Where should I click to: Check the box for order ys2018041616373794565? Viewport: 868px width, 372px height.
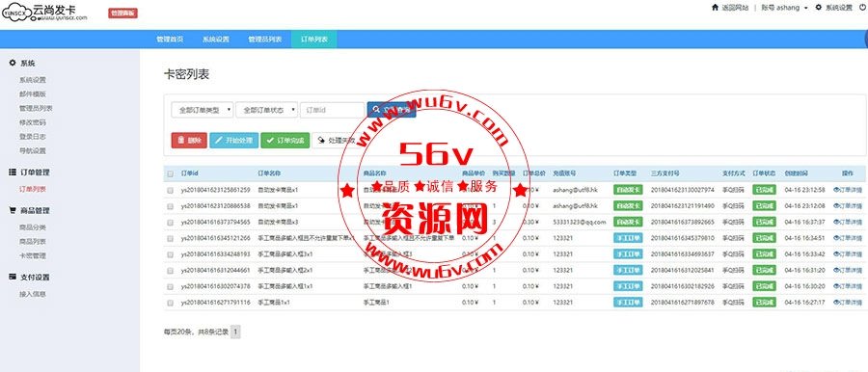click(171, 222)
